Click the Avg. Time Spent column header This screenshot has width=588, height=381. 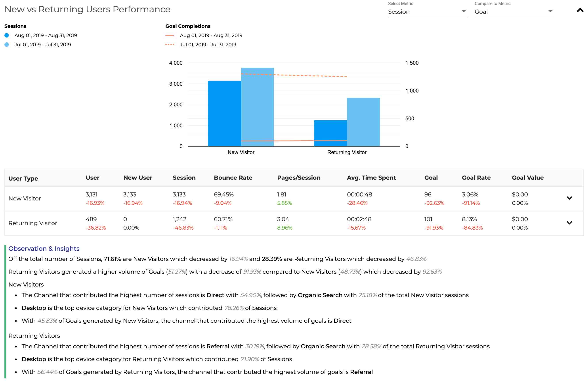coord(371,178)
